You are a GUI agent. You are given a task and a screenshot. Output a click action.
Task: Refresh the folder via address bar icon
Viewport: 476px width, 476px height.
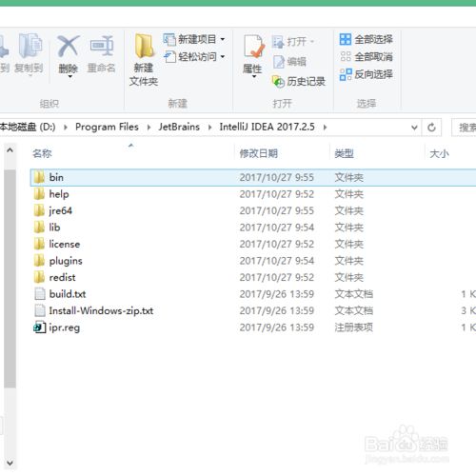tap(431, 128)
